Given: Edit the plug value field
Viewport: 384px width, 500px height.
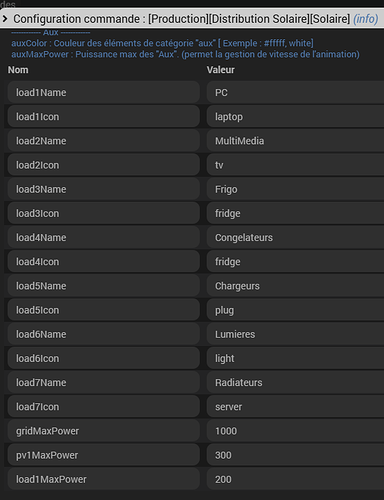Looking at the screenshot, I should point(295,310).
